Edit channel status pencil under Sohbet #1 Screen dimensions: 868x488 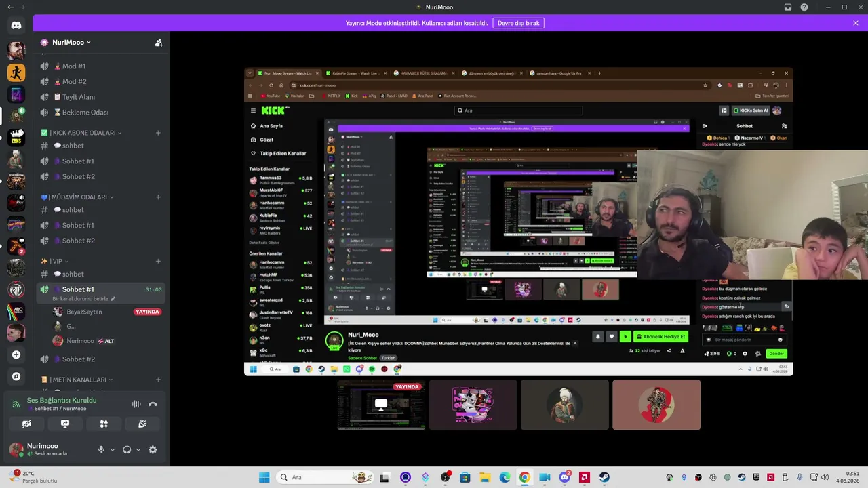[x=113, y=299]
